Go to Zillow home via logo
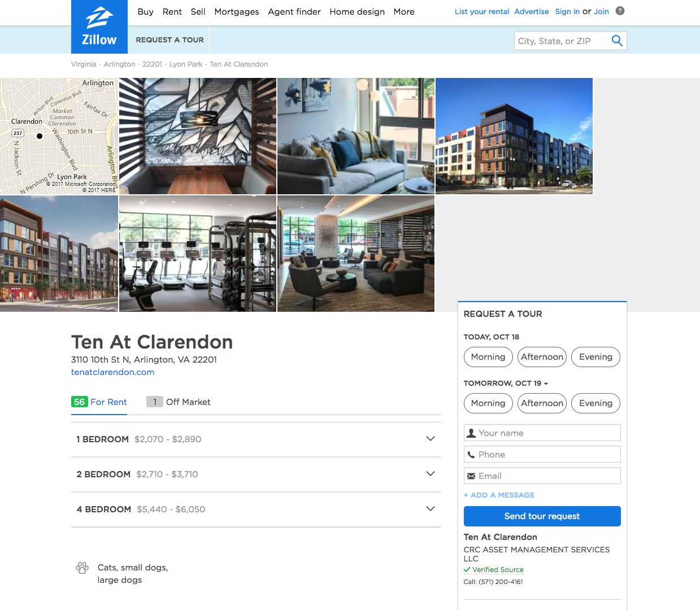 pos(99,27)
